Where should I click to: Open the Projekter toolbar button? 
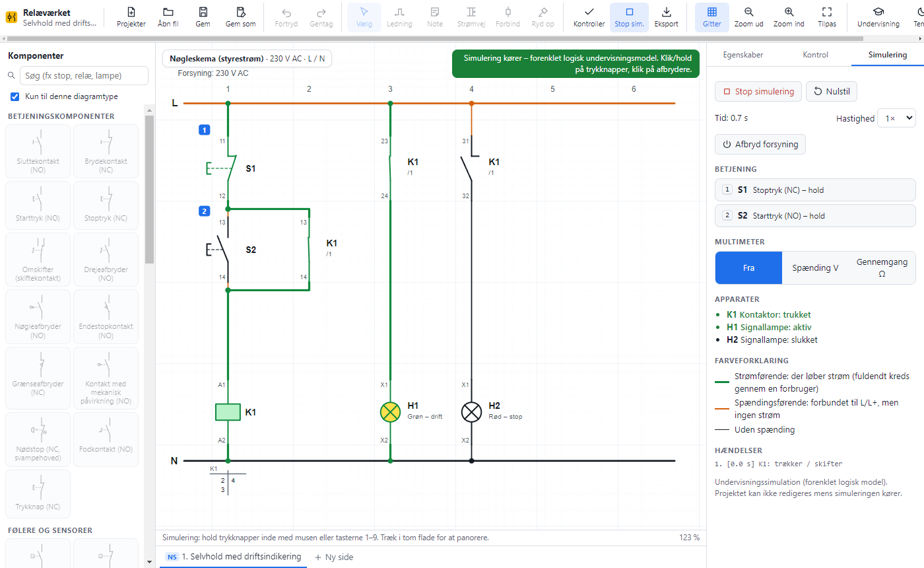[131, 17]
